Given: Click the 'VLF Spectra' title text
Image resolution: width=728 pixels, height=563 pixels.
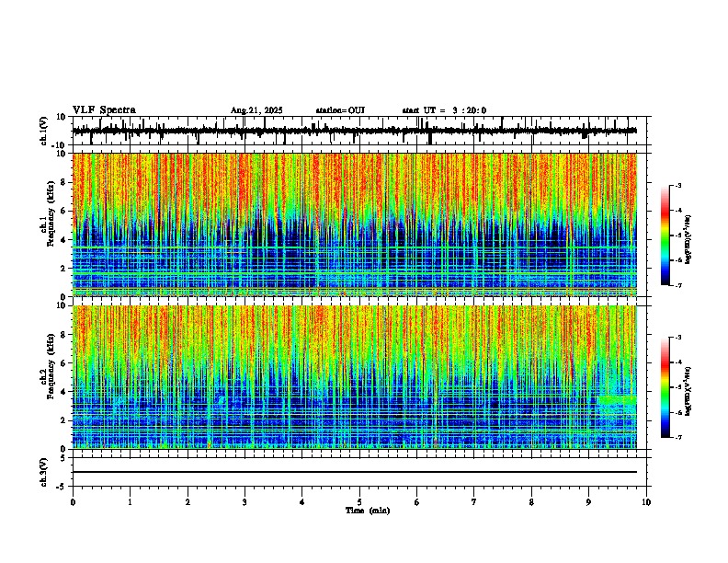Looking at the screenshot, I should (x=104, y=110).
